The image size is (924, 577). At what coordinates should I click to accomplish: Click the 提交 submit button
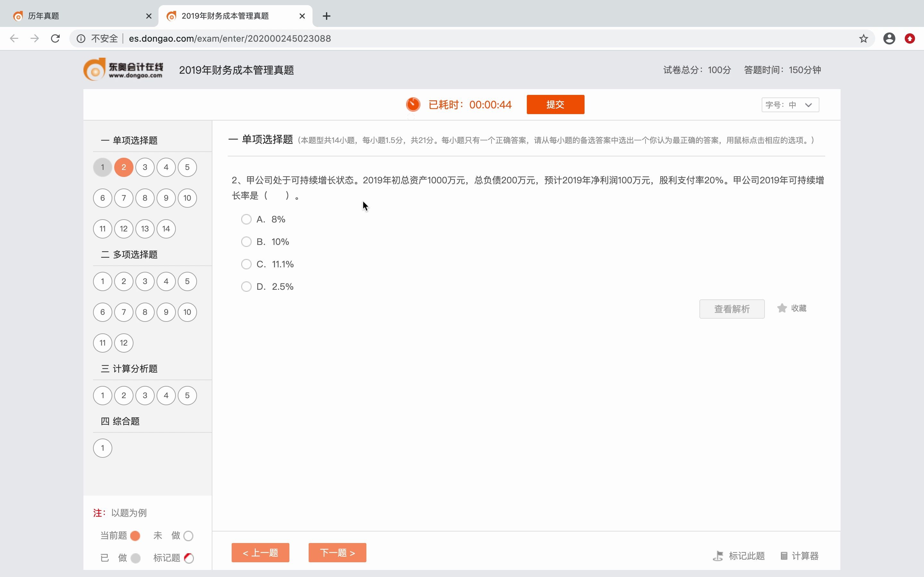click(555, 104)
